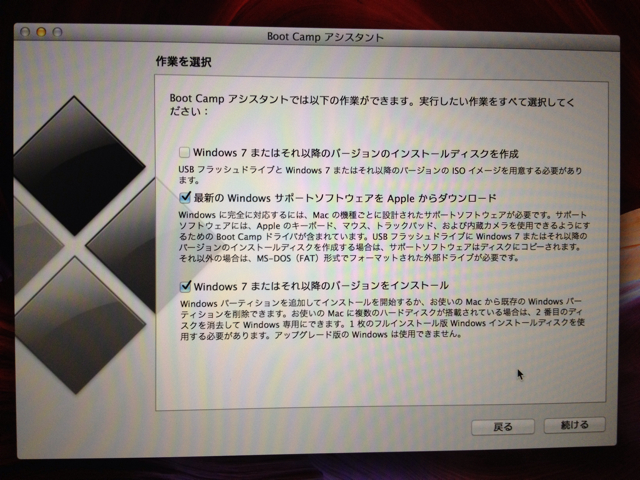Viewport: 640px width, 480px height.
Task: Click the label 'Windows 7 またはそれ以降のバージョンをインストール'
Action: click(321, 286)
